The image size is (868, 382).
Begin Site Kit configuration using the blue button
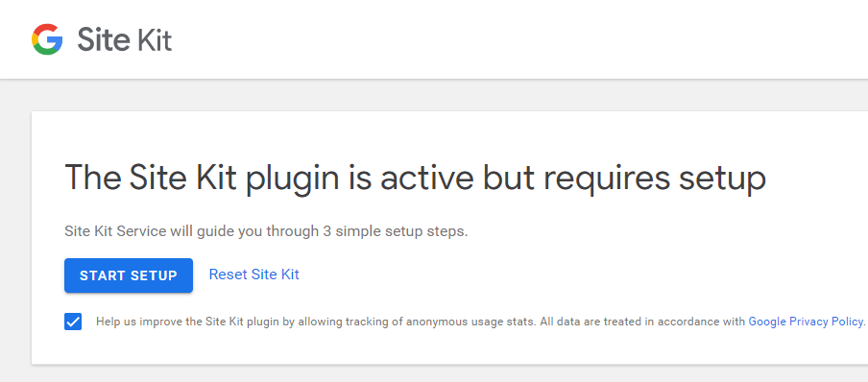[129, 275]
